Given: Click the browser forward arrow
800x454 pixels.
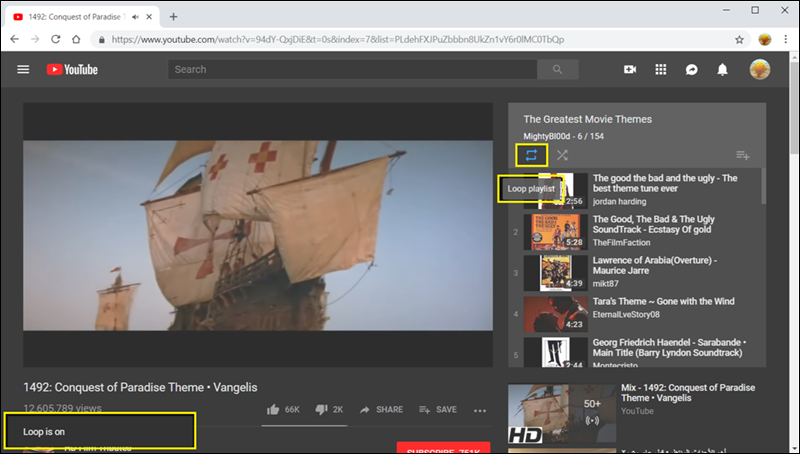Looking at the screenshot, I should [35, 39].
